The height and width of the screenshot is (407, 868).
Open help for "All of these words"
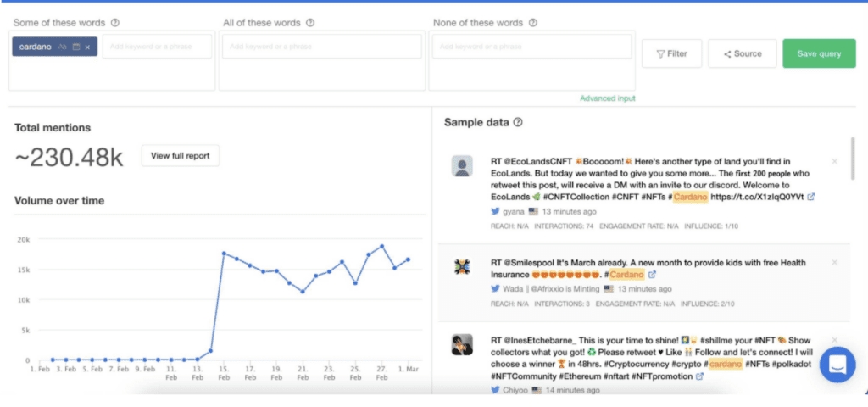(x=310, y=23)
